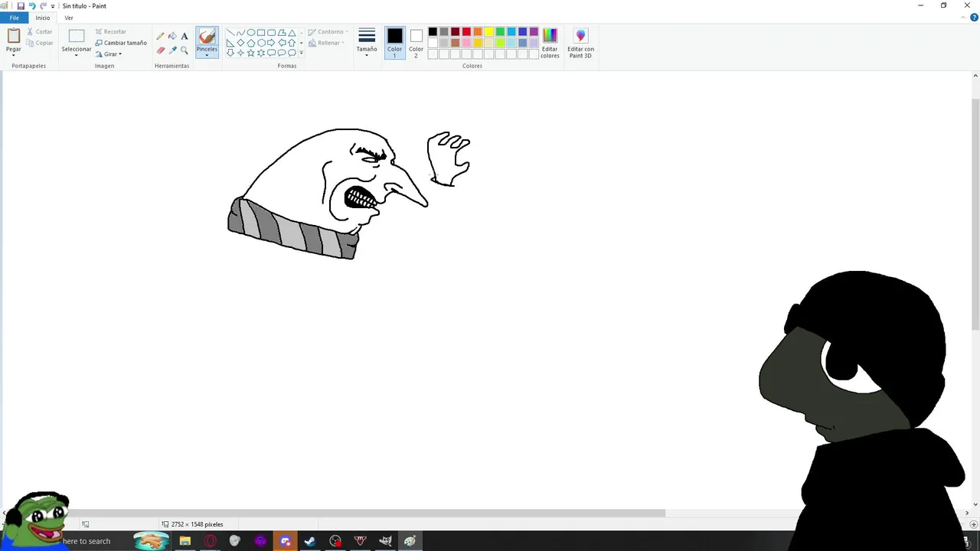Open the Girar rotate dropdown

(x=109, y=54)
